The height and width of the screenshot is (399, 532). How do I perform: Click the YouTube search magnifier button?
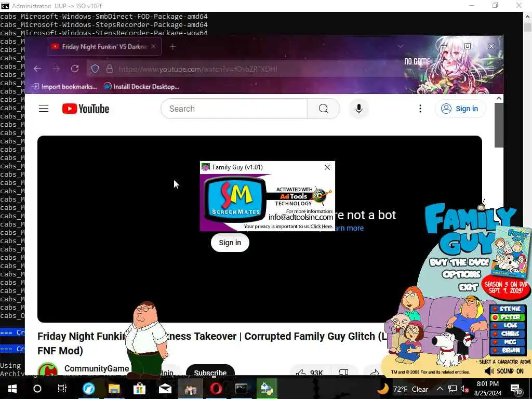pyautogui.click(x=323, y=109)
